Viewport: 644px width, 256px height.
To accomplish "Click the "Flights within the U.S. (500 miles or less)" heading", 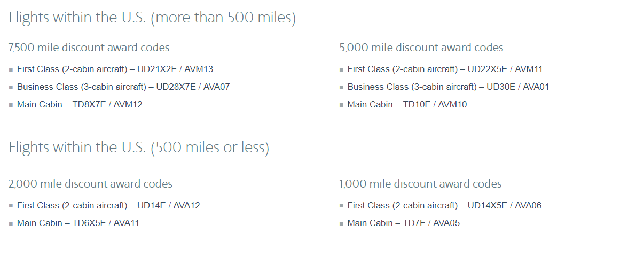I will 139,148.
